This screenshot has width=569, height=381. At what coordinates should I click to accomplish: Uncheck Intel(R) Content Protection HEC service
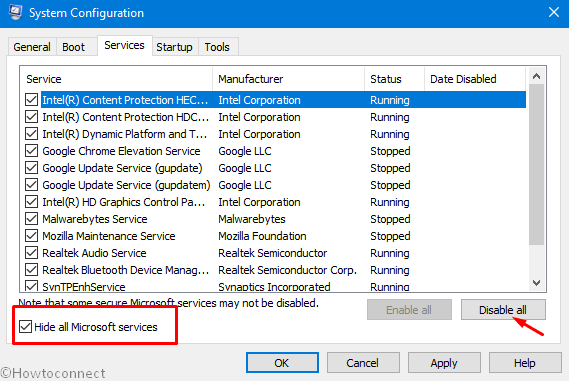32,99
